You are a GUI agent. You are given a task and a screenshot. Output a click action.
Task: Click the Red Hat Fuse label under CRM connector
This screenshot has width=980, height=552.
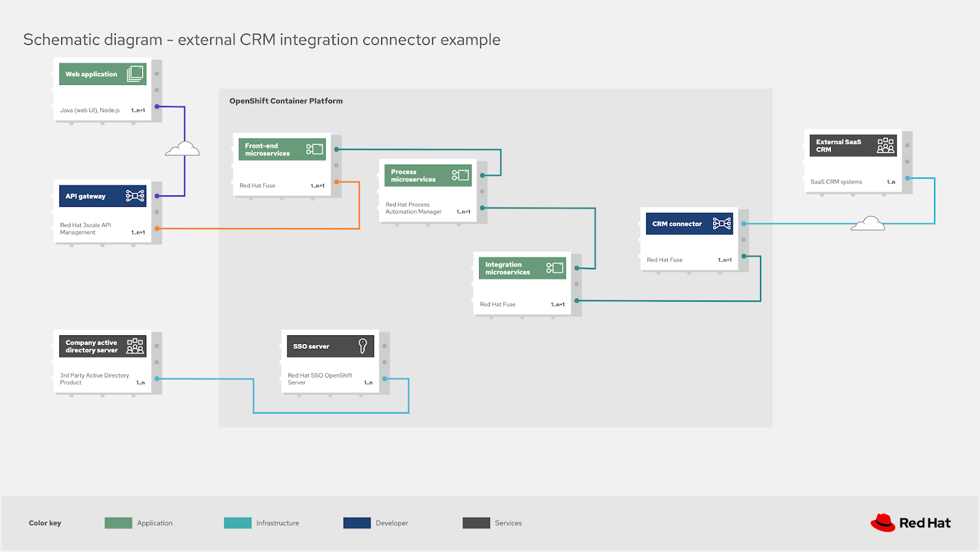[665, 259]
